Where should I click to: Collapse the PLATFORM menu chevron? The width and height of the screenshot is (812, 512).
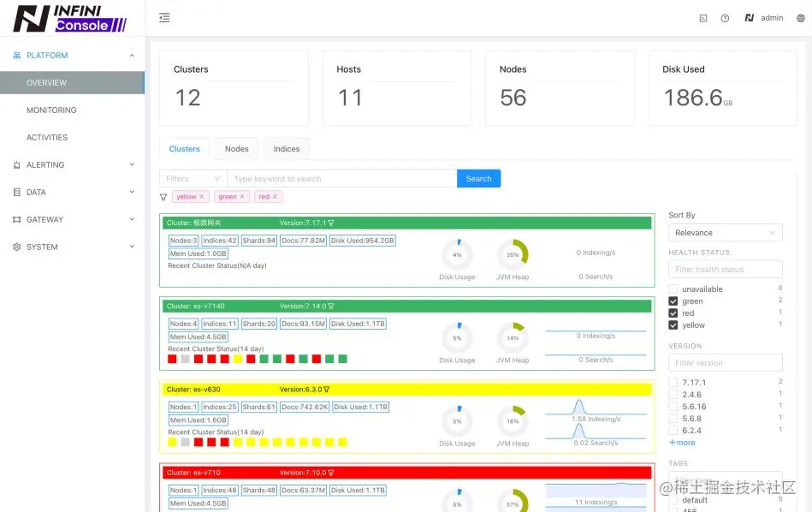[x=132, y=56]
